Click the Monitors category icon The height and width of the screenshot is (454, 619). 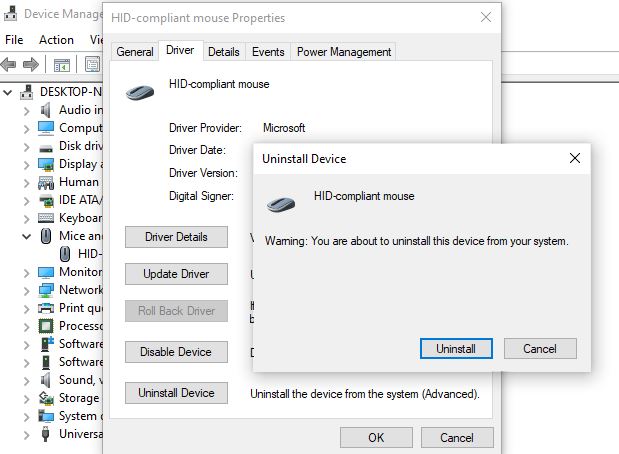(46, 272)
